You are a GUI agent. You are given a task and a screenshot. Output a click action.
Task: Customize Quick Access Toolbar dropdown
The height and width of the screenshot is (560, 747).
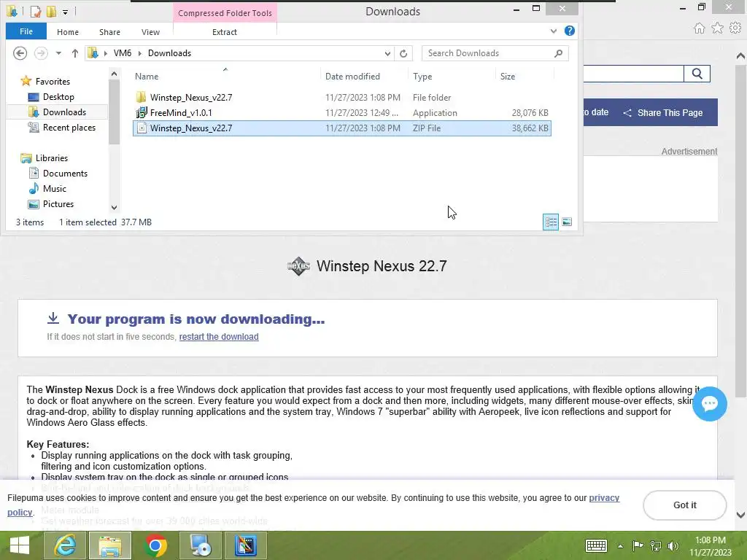tap(65, 12)
